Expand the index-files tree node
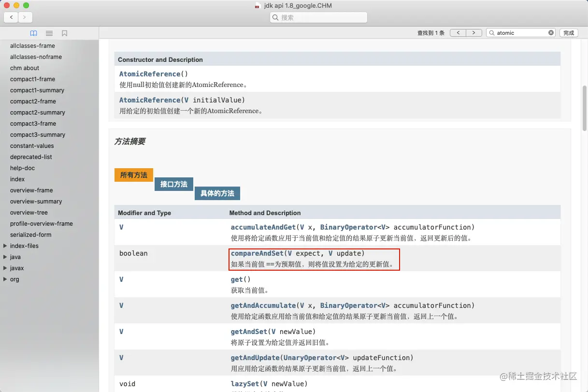 click(5, 246)
